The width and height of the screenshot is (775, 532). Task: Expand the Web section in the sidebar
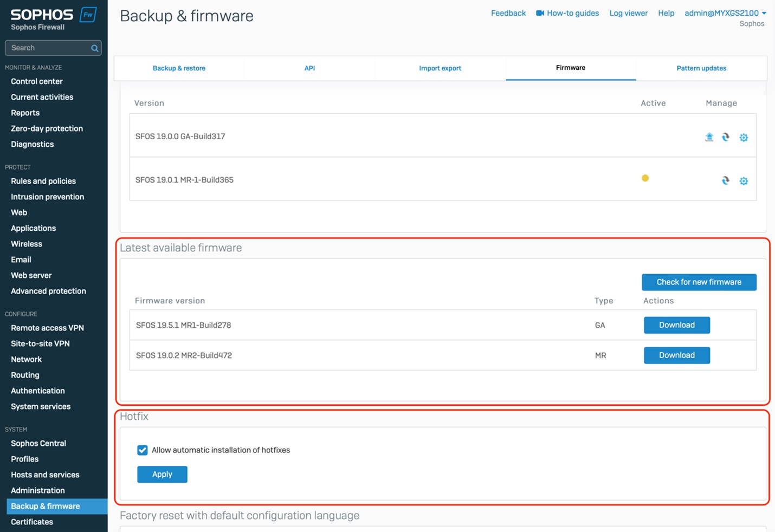coord(19,212)
